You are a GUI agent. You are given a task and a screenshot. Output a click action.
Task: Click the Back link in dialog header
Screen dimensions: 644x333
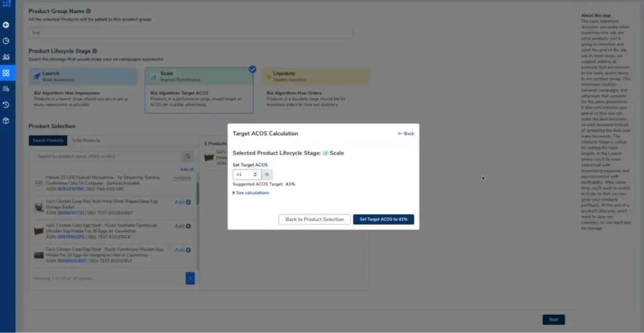coord(406,134)
